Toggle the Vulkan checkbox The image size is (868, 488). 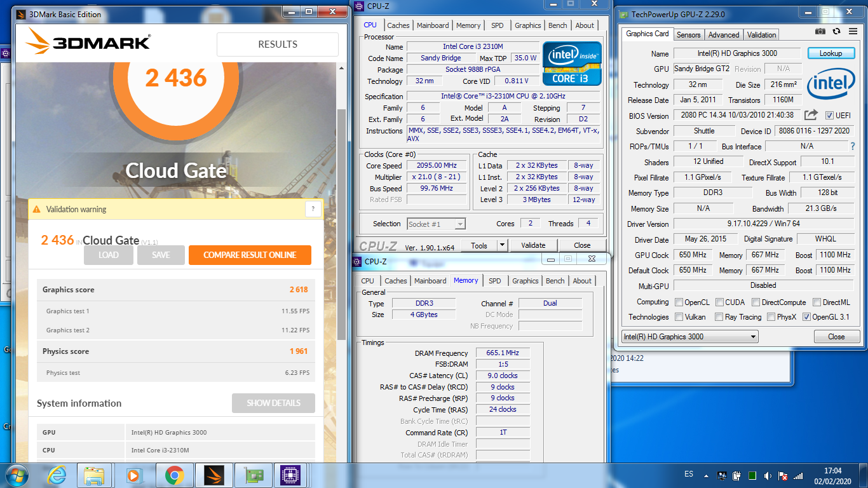(x=679, y=317)
